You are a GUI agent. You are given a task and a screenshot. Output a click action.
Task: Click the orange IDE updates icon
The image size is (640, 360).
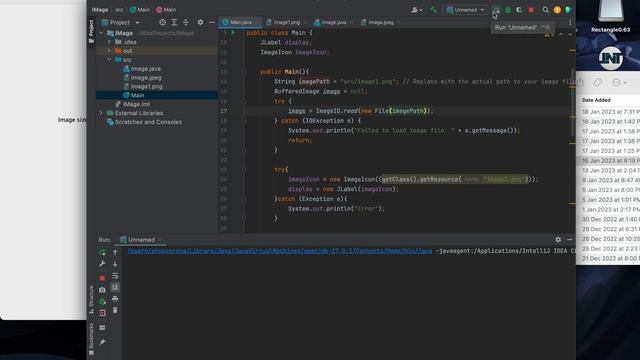coord(557,10)
